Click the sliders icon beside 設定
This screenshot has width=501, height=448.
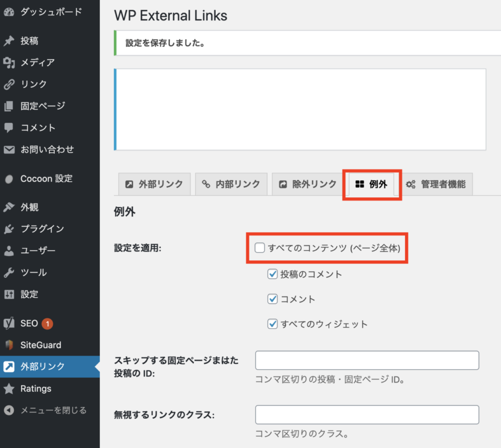(9, 294)
